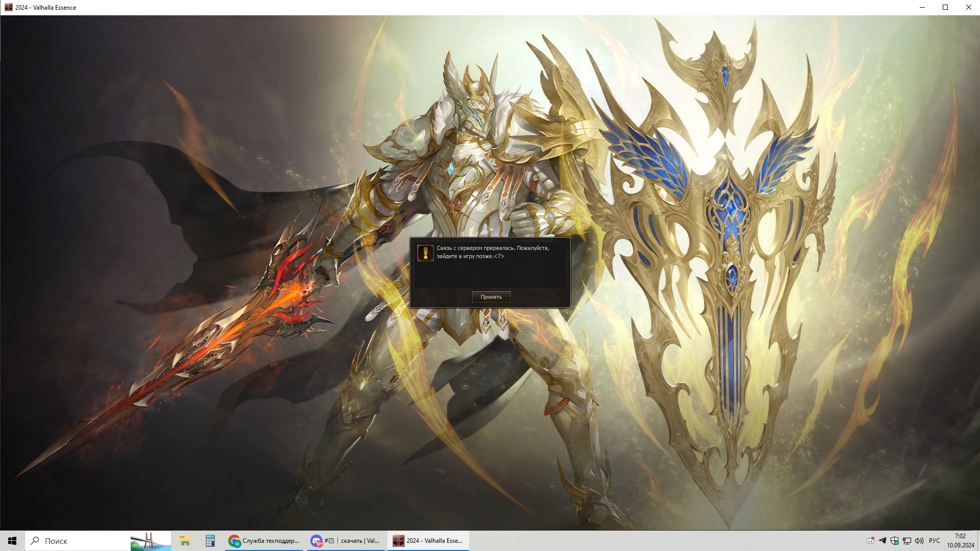Click the exclamation warning icon in dialog

(x=425, y=253)
